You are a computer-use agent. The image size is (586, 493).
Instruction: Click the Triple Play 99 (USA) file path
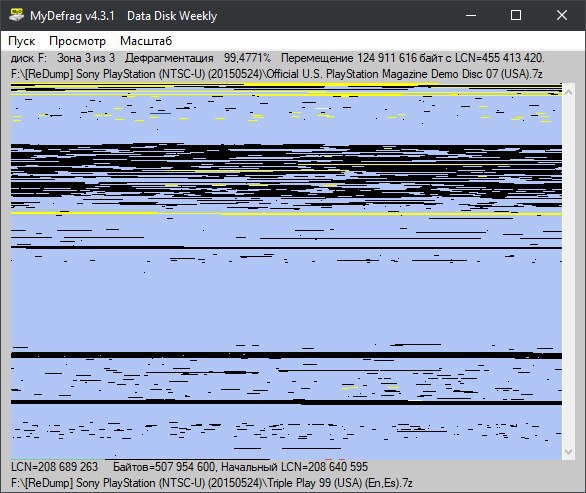click(x=212, y=483)
